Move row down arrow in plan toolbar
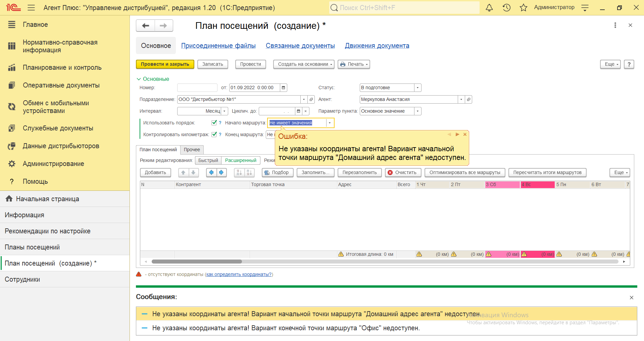 pyautogui.click(x=193, y=172)
